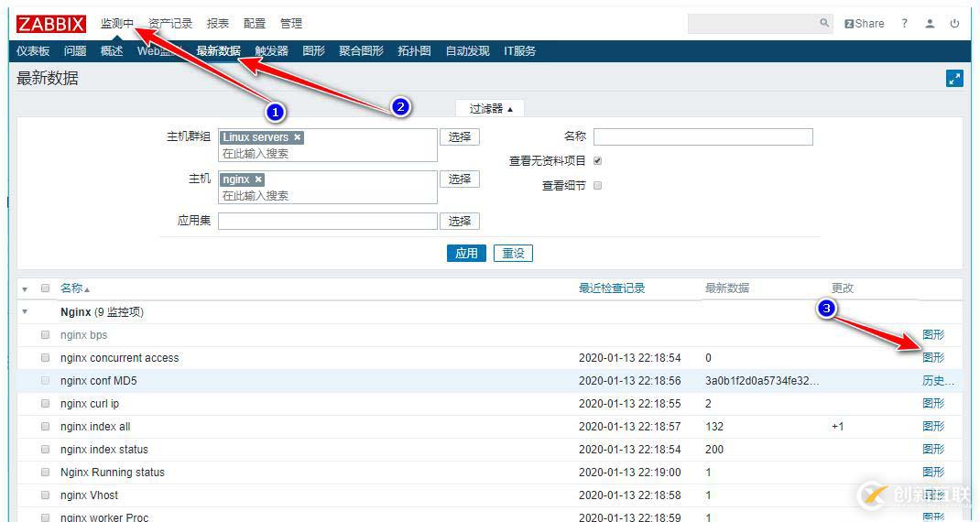Remove the Linux servers host group tag
Image resolution: width=980 pixels, height=522 pixels.
click(298, 136)
